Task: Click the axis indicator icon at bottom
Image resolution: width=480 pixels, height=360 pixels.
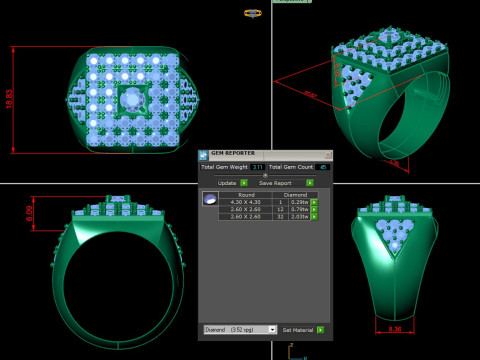Action: click(296, 352)
